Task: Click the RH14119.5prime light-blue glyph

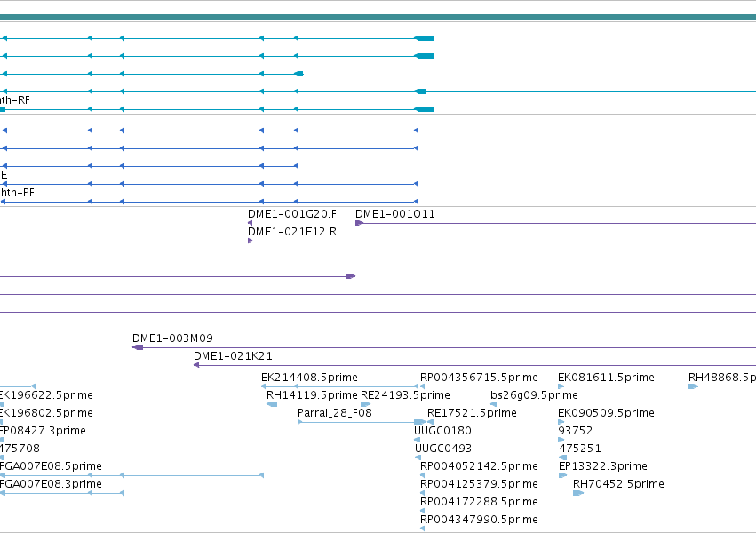Action: click(x=272, y=404)
